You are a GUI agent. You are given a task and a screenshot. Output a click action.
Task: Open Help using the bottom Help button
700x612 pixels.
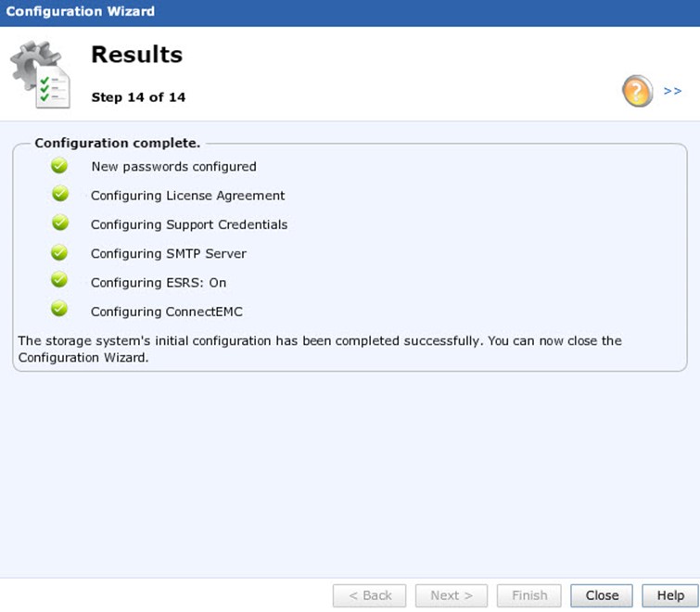tap(670, 595)
